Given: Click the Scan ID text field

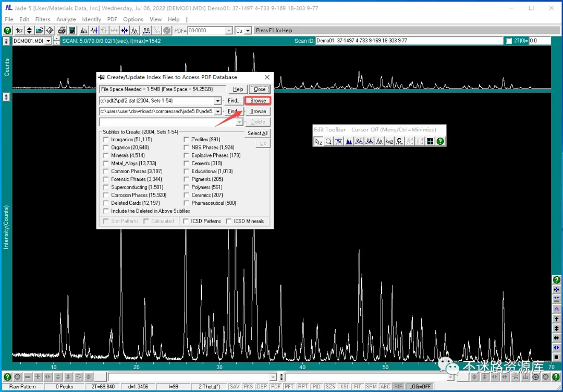Looking at the screenshot, I should [x=409, y=41].
